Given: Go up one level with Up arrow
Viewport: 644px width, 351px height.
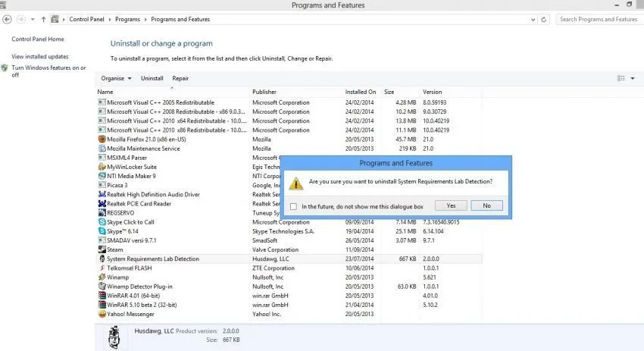Looking at the screenshot, I should [x=43, y=19].
